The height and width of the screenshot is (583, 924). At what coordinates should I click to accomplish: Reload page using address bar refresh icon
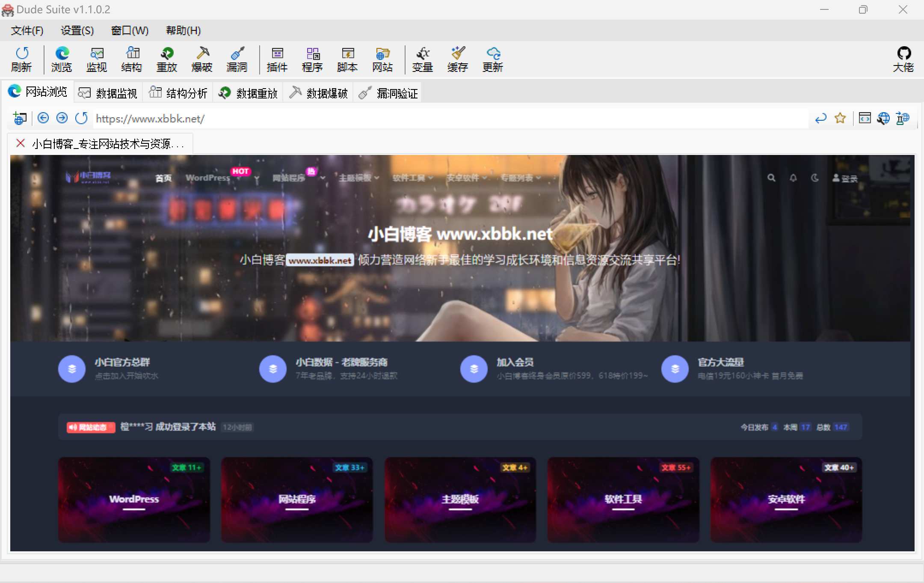[x=81, y=118]
